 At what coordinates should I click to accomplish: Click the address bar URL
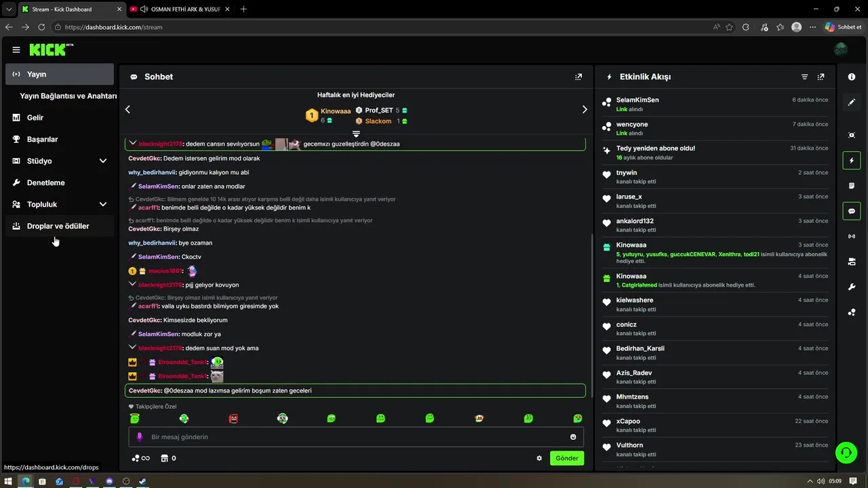coord(113,27)
